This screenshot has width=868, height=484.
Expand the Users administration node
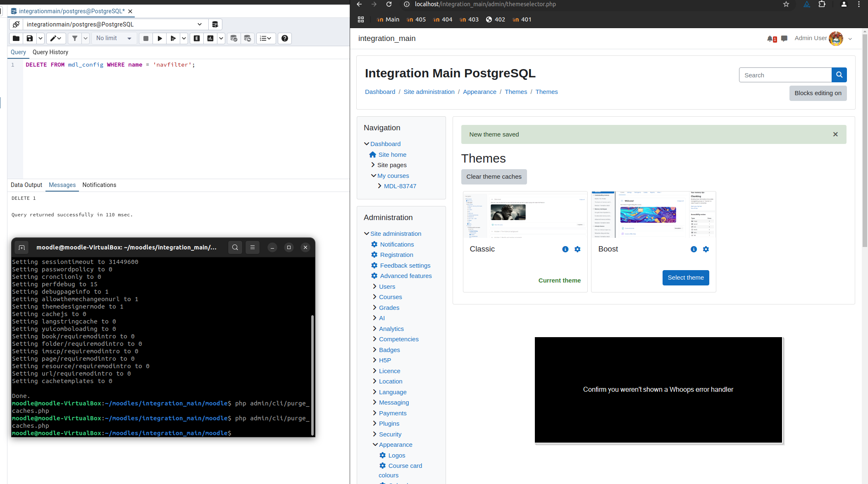tap(375, 286)
